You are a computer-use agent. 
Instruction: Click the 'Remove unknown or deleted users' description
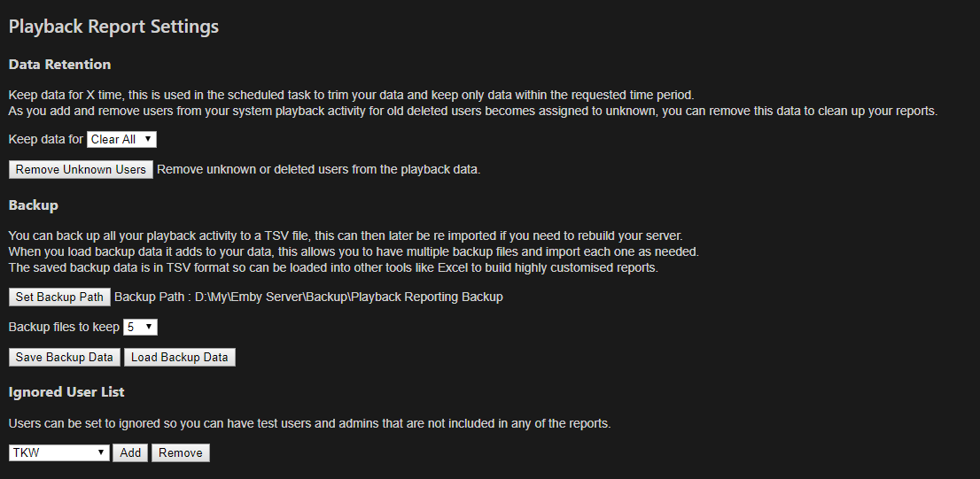tap(318, 169)
